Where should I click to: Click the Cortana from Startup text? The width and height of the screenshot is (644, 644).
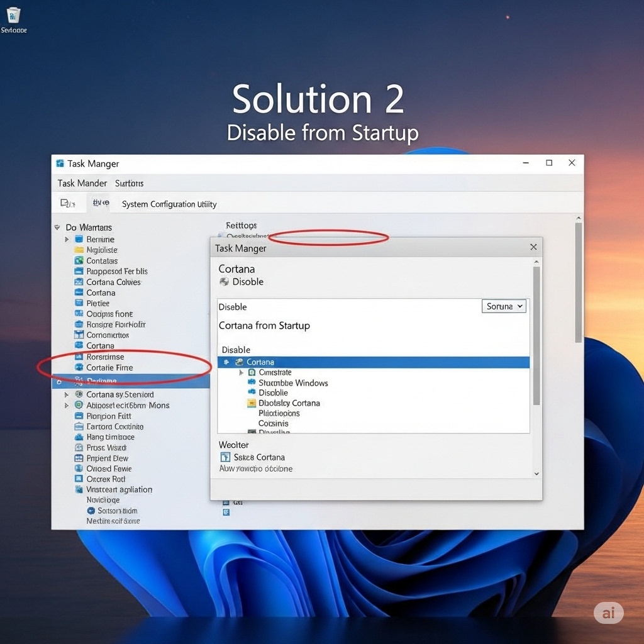pos(264,326)
